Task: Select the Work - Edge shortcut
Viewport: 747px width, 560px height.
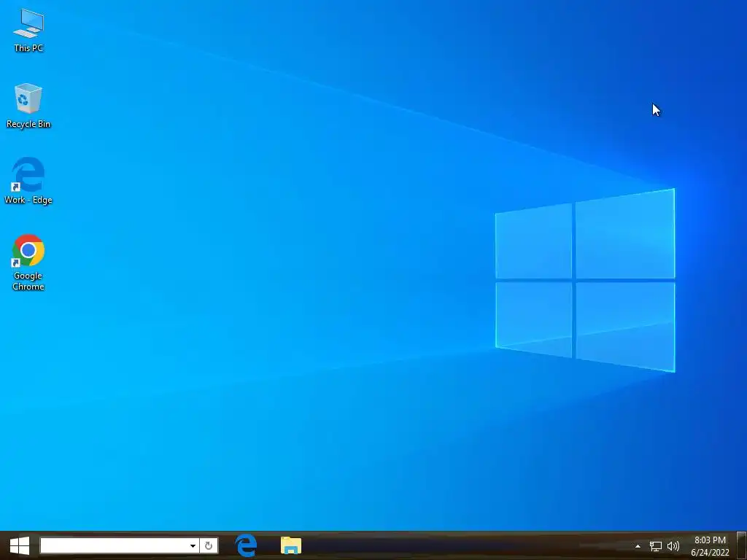Action: pyautogui.click(x=28, y=181)
